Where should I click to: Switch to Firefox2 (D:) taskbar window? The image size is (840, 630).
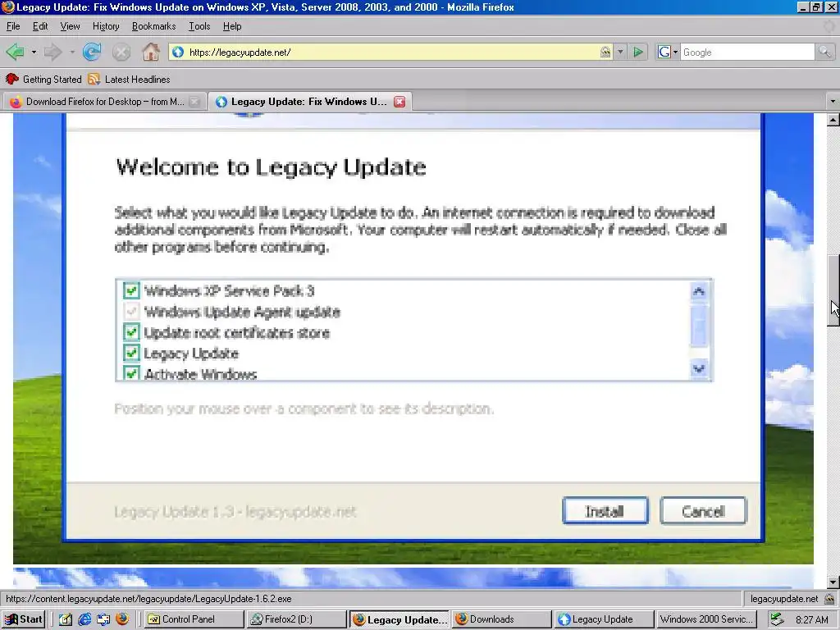296,619
